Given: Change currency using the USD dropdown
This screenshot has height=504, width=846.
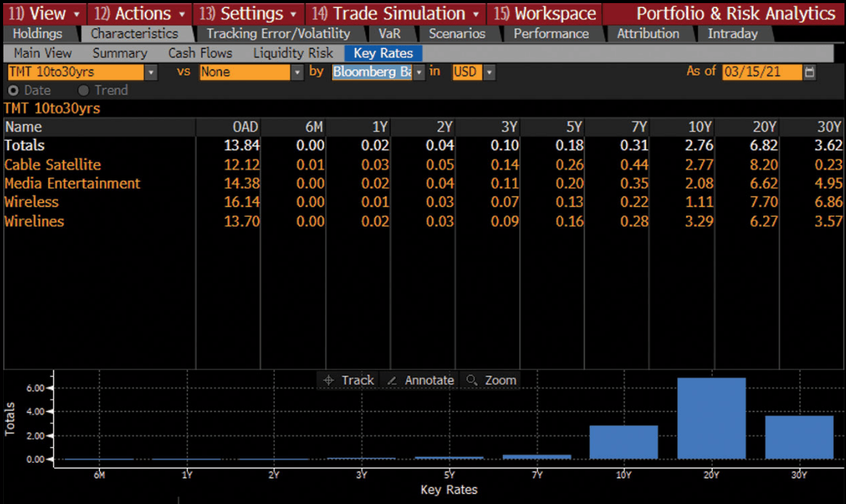Looking at the screenshot, I should click(488, 71).
